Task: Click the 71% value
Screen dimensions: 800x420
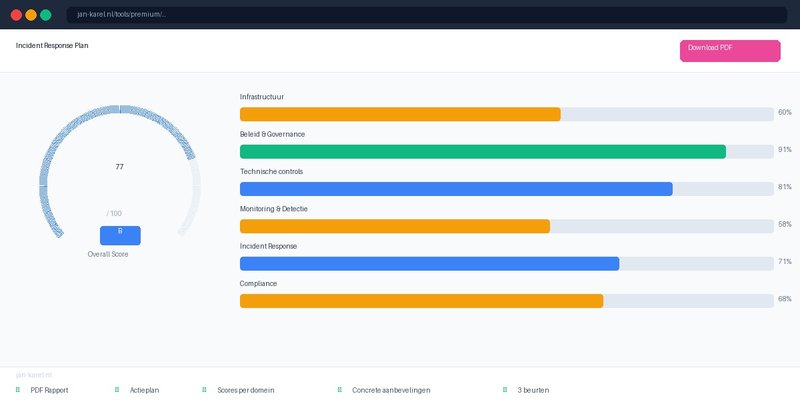Action: [785, 261]
